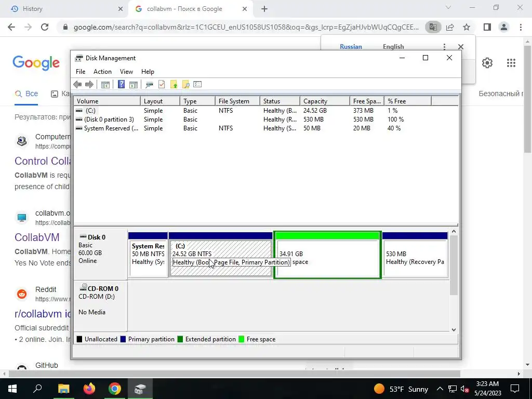This screenshot has width=532, height=399.
Task: Open the Chrome profile avatar
Action: tap(504, 27)
